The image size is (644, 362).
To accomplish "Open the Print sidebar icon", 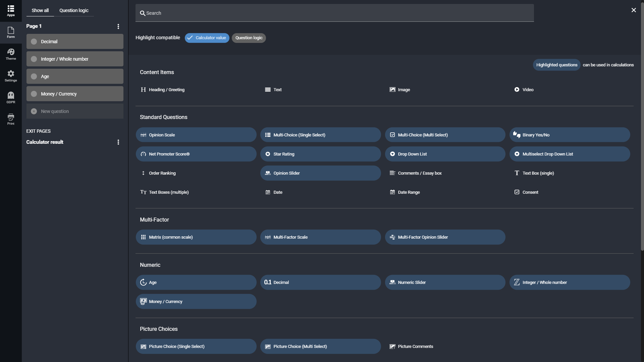I will tap(11, 119).
